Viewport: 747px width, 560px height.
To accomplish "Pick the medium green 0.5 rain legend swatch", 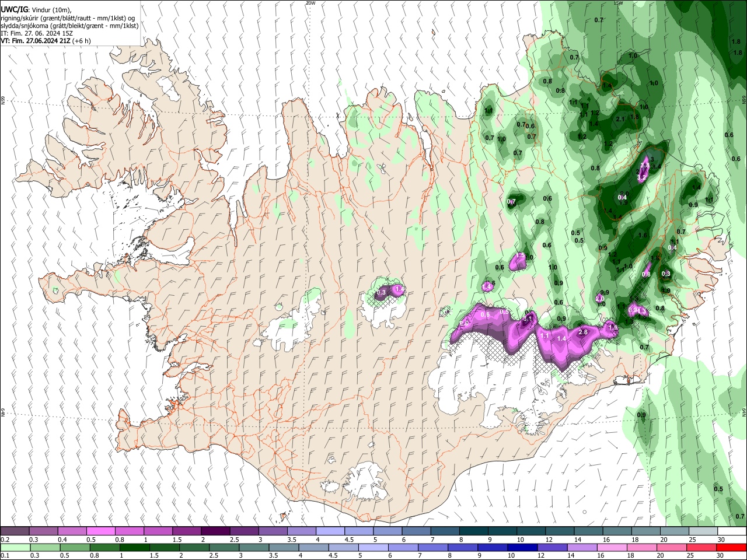I will point(75,547).
